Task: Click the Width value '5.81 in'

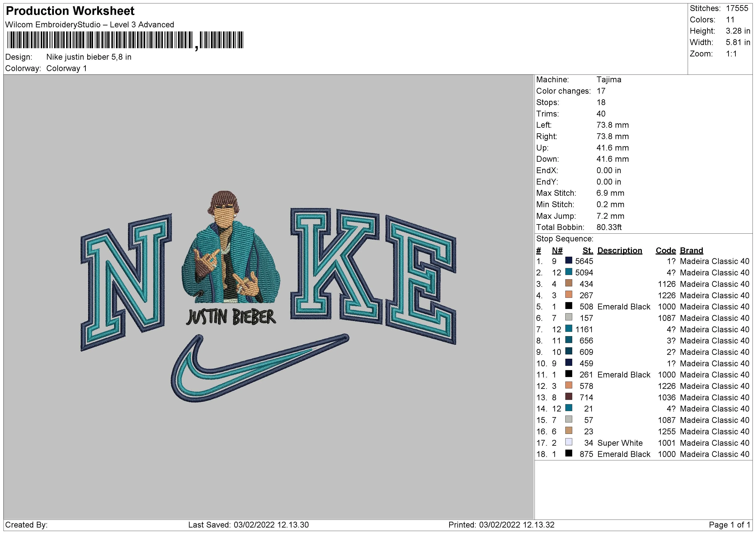Action: [x=738, y=42]
